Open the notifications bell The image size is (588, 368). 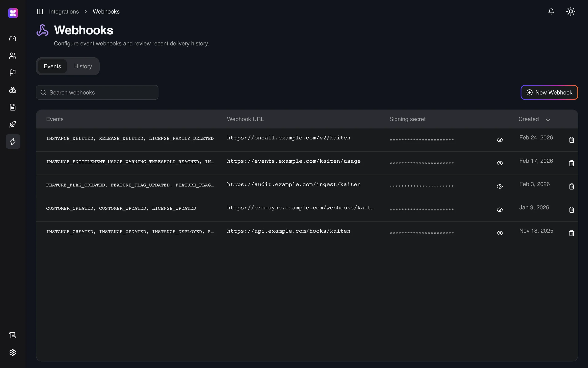(x=551, y=11)
